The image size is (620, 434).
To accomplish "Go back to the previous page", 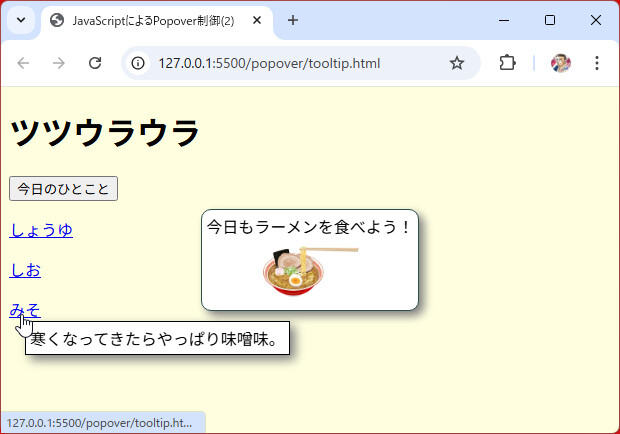I will [x=24, y=63].
